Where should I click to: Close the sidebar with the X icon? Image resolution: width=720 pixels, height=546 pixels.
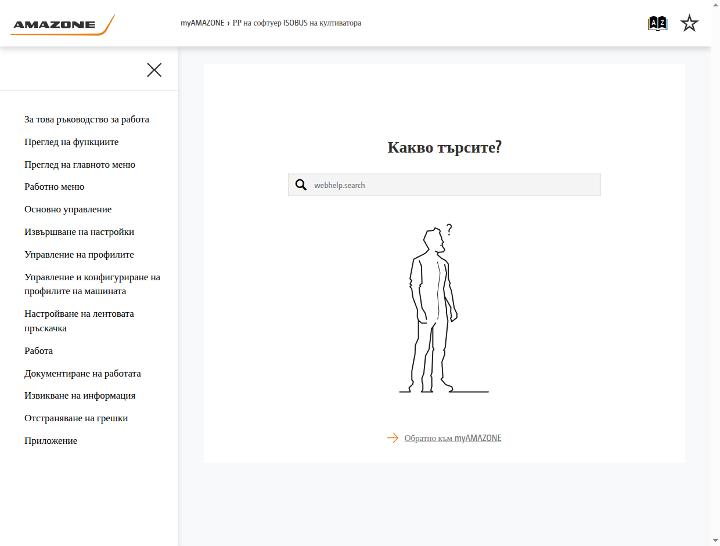click(154, 70)
